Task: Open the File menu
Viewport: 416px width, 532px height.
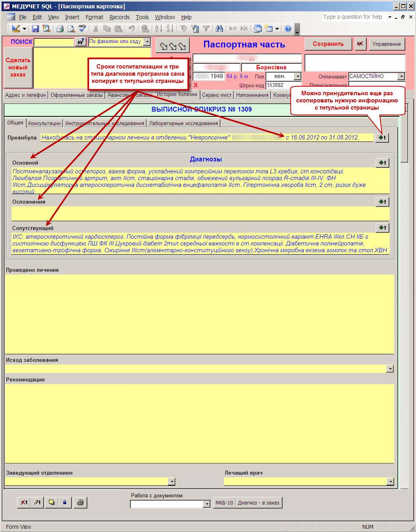Action: pyautogui.click(x=23, y=17)
